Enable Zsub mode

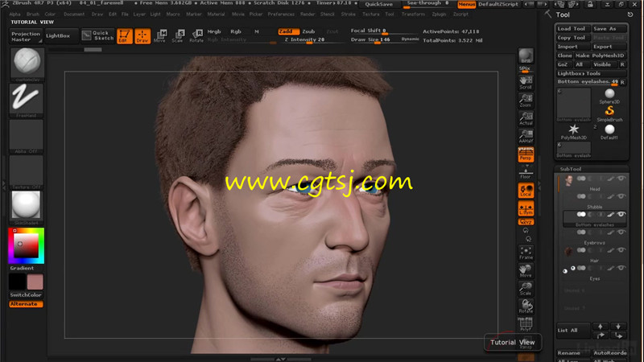pos(308,31)
